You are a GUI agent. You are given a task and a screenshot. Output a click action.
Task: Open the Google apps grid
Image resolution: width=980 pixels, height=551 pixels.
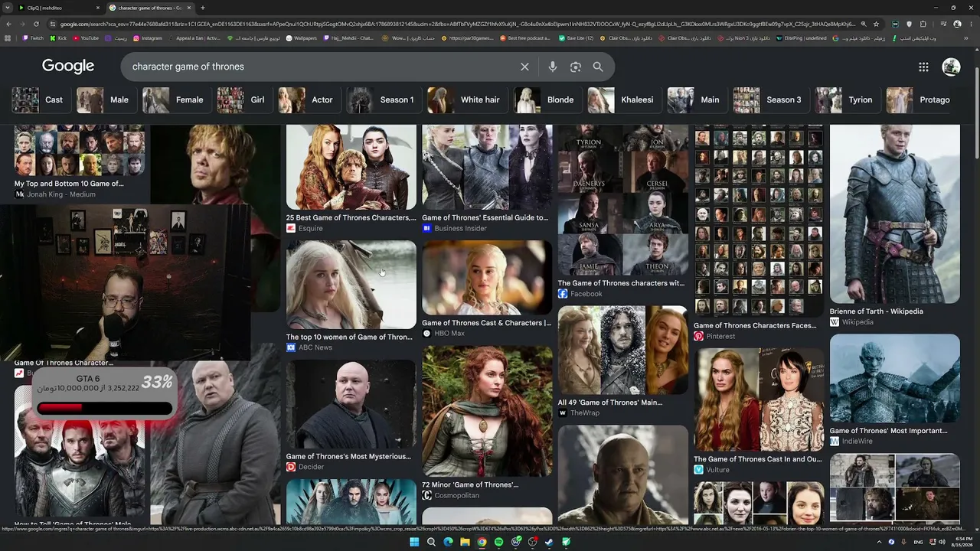tap(923, 67)
